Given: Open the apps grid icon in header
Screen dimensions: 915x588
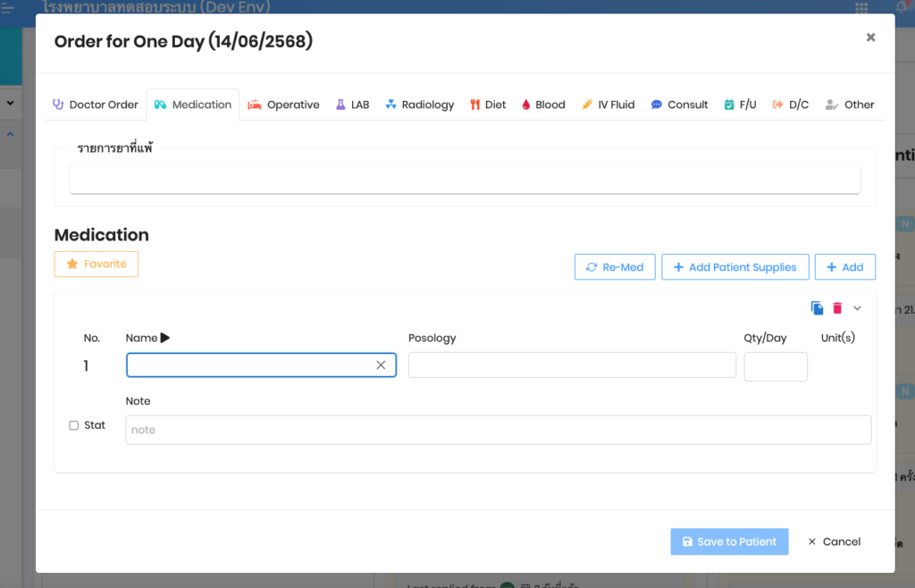Looking at the screenshot, I should (861, 8).
